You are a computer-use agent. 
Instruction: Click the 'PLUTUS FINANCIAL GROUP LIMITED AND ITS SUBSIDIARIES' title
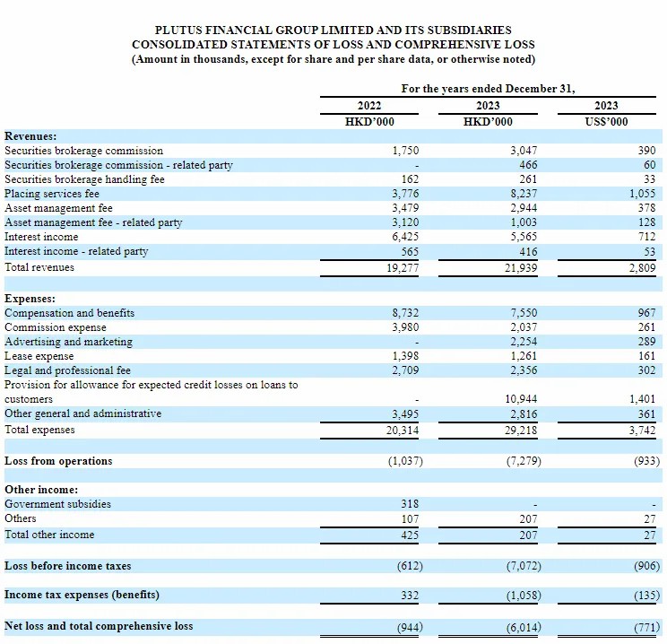point(333,30)
